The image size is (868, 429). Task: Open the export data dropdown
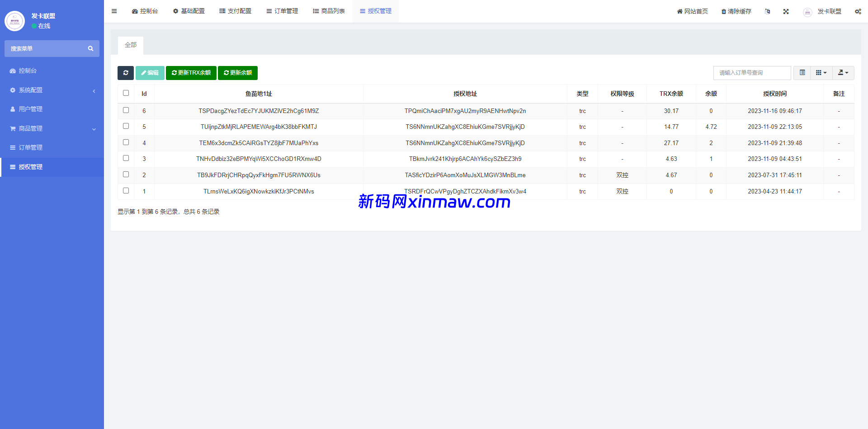(843, 73)
